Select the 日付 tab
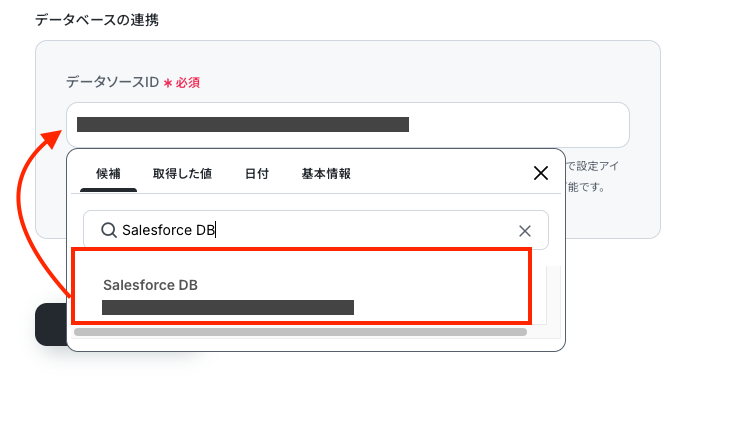 tap(256, 174)
